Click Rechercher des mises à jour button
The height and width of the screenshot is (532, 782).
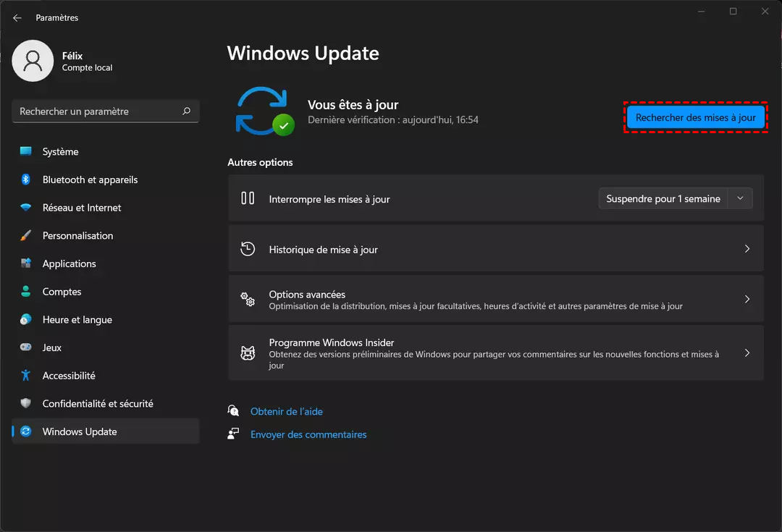click(x=695, y=118)
